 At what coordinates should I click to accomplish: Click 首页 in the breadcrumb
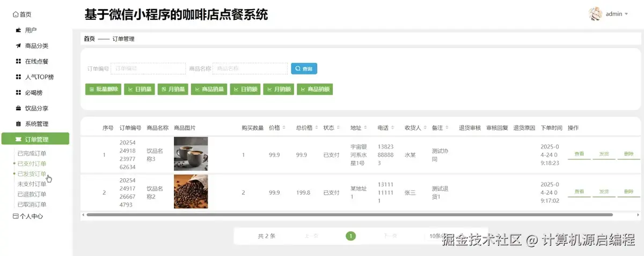(x=89, y=39)
